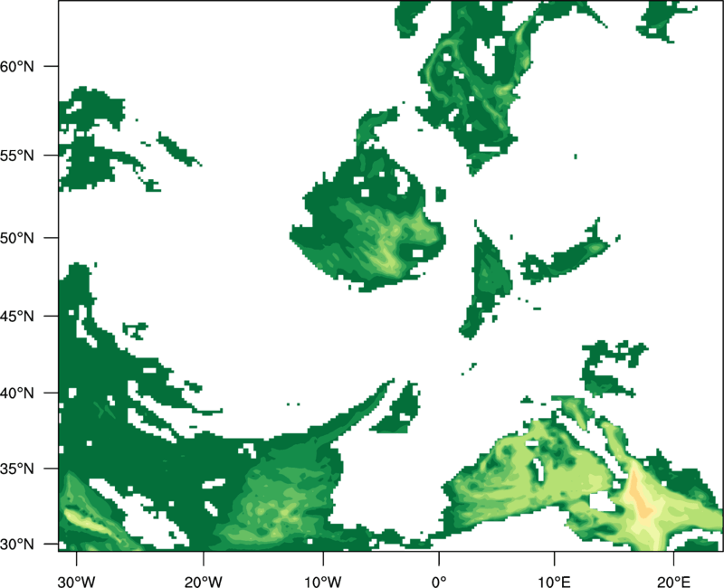Click the 60°N latitude label
The image size is (724, 588).
pos(17,66)
